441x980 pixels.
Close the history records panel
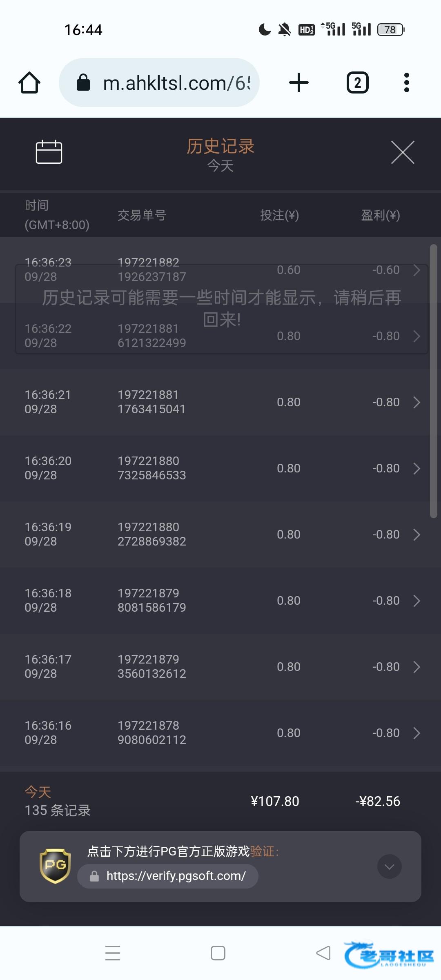click(403, 152)
